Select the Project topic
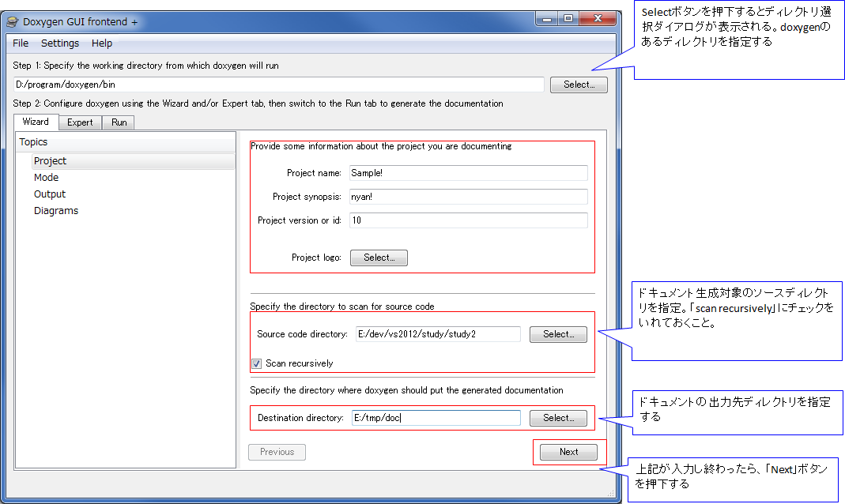This screenshot has height=504, width=845. pyautogui.click(x=133, y=161)
